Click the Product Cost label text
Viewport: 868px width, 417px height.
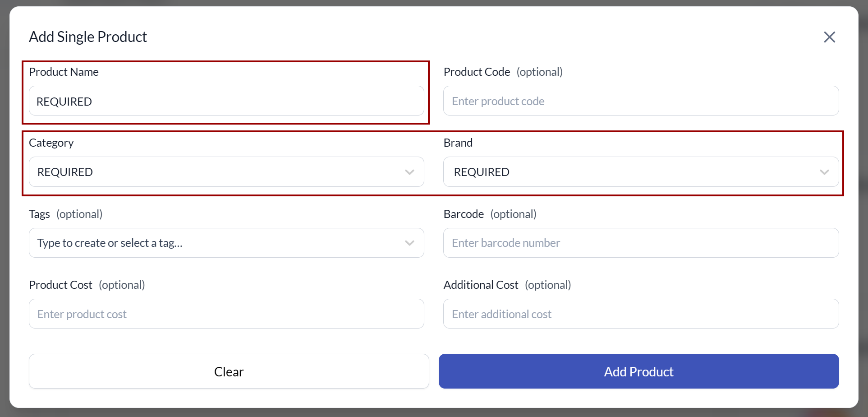(x=60, y=285)
